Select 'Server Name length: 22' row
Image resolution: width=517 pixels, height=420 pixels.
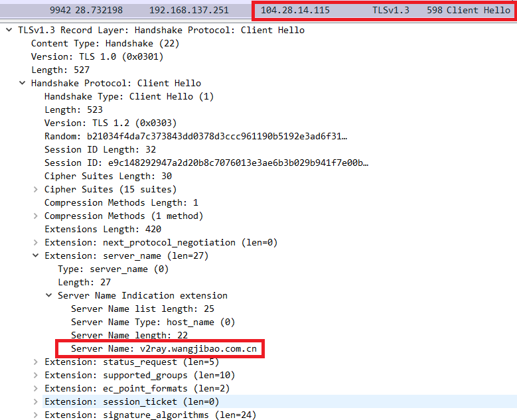tap(129, 335)
